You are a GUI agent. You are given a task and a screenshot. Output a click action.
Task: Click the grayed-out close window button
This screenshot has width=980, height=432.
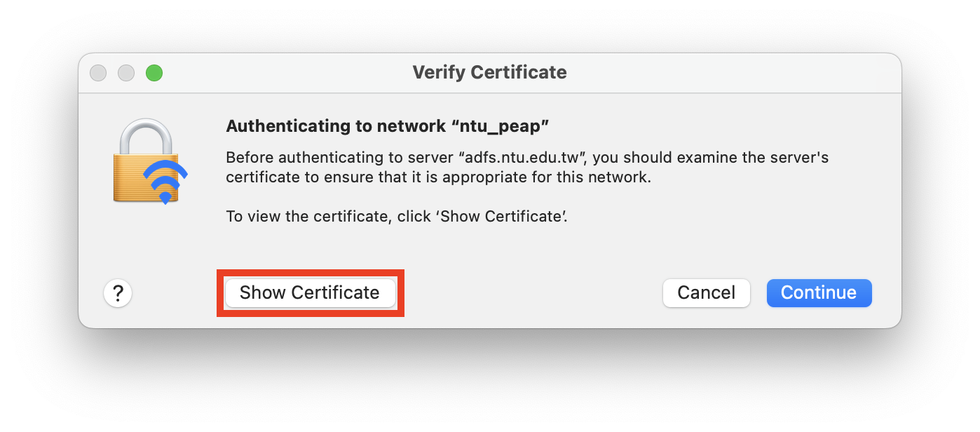tap(98, 72)
